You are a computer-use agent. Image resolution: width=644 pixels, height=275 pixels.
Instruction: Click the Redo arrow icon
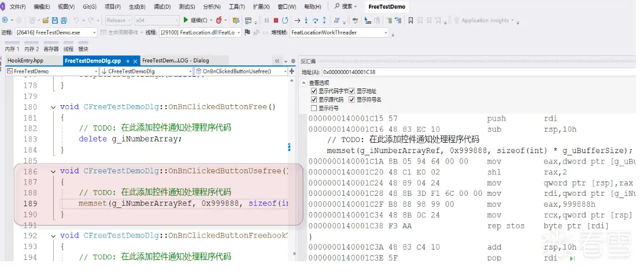(91, 20)
